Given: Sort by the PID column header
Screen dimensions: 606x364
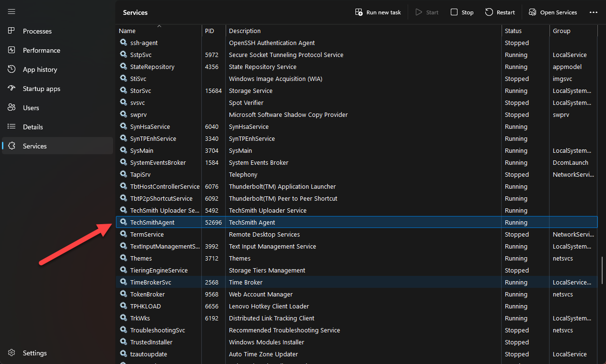Looking at the screenshot, I should coord(209,31).
